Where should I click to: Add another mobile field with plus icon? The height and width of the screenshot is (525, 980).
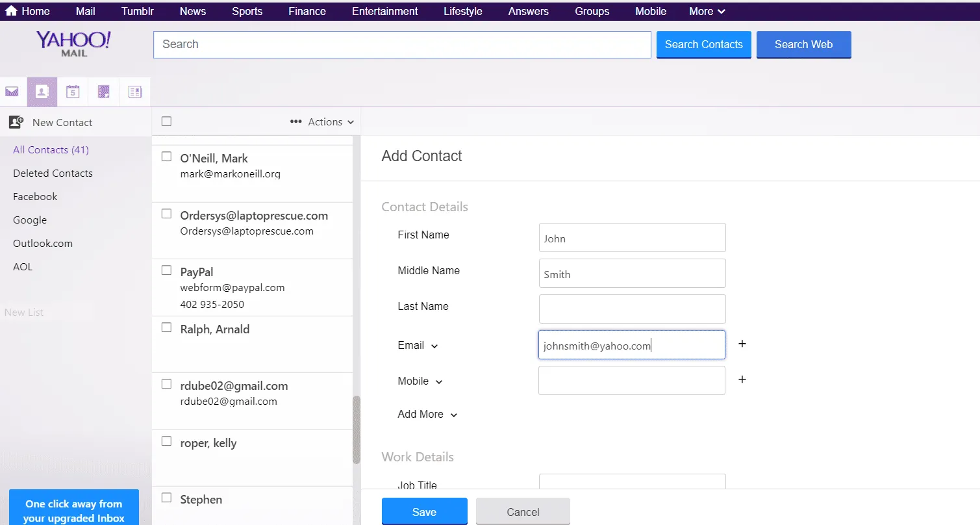coord(742,379)
